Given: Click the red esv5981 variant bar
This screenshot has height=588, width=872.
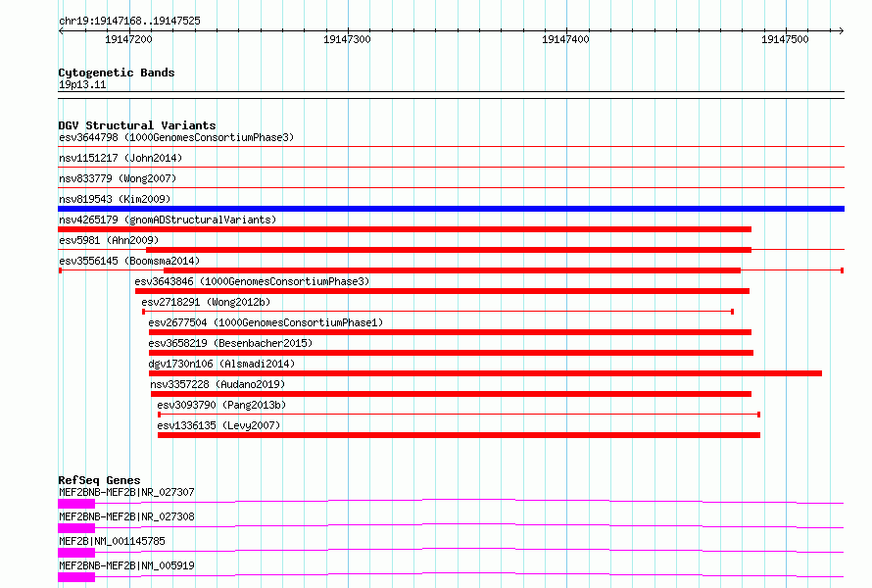Looking at the screenshot, I should [x=448, y=250].
